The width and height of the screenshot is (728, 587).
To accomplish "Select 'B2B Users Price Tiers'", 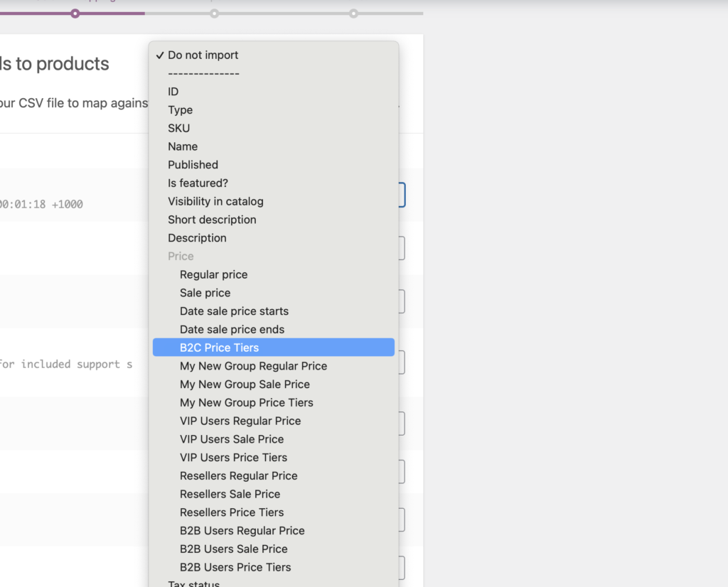I will [x=274, y=567].
